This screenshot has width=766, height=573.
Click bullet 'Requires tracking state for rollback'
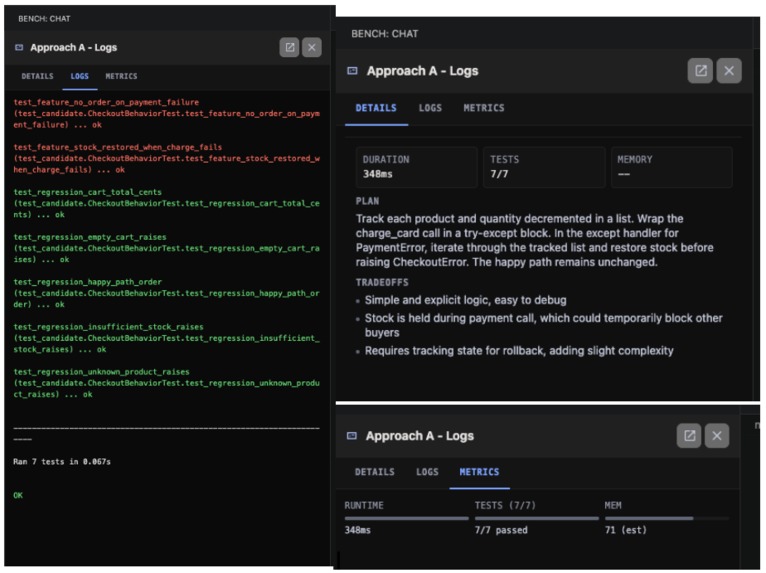coord(519,351)
